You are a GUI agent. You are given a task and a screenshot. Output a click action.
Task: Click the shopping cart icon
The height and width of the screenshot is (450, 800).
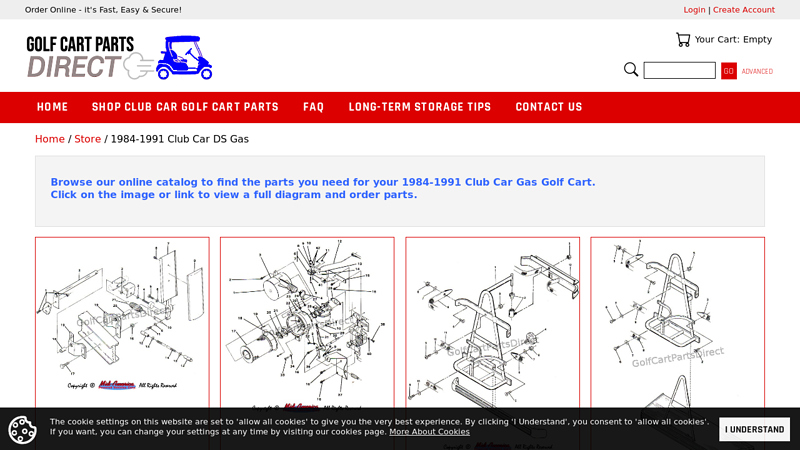683,40
